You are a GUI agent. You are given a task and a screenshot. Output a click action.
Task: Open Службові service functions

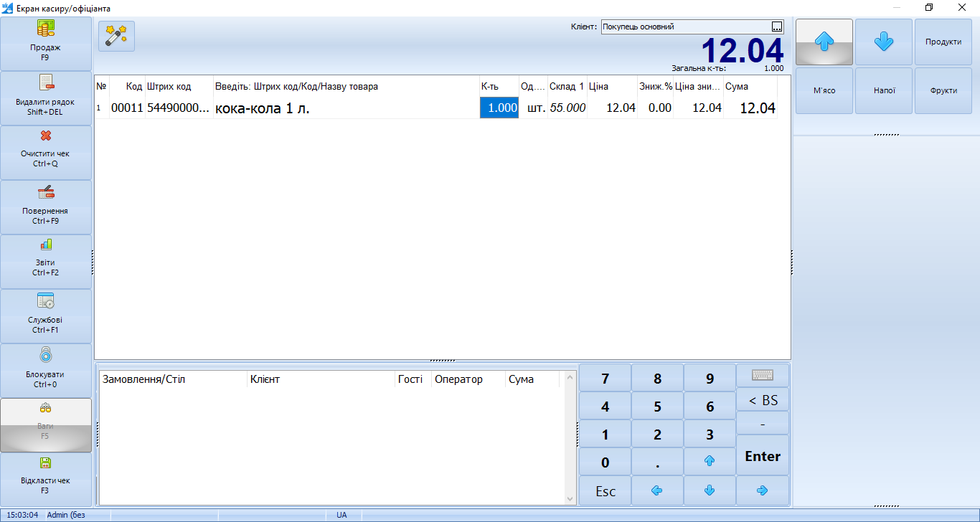46,316
